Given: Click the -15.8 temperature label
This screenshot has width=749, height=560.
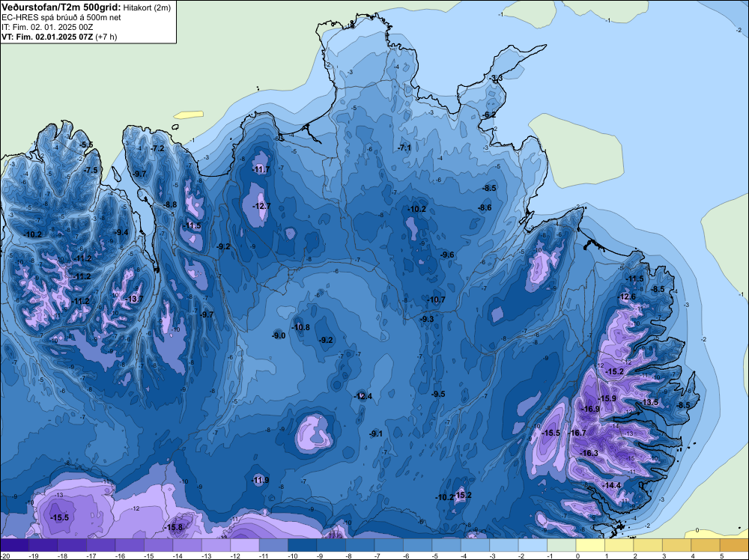Looking at the screenshot, I should (174, 528).
